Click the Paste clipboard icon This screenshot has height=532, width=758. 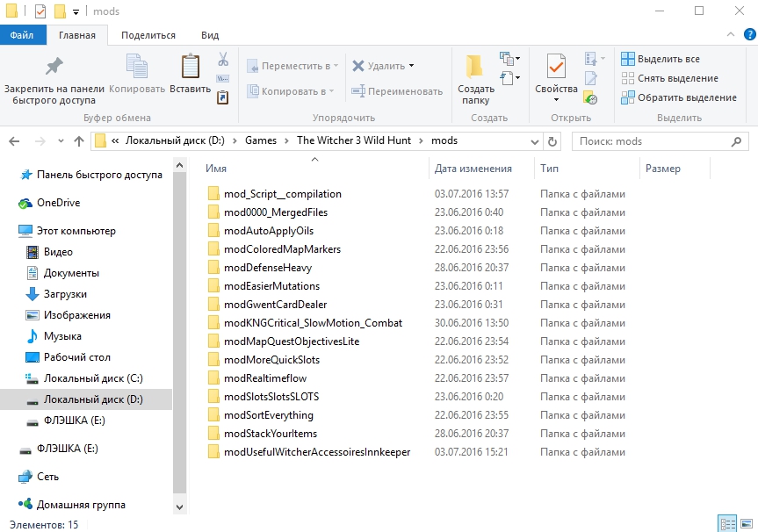coord(190,67)
